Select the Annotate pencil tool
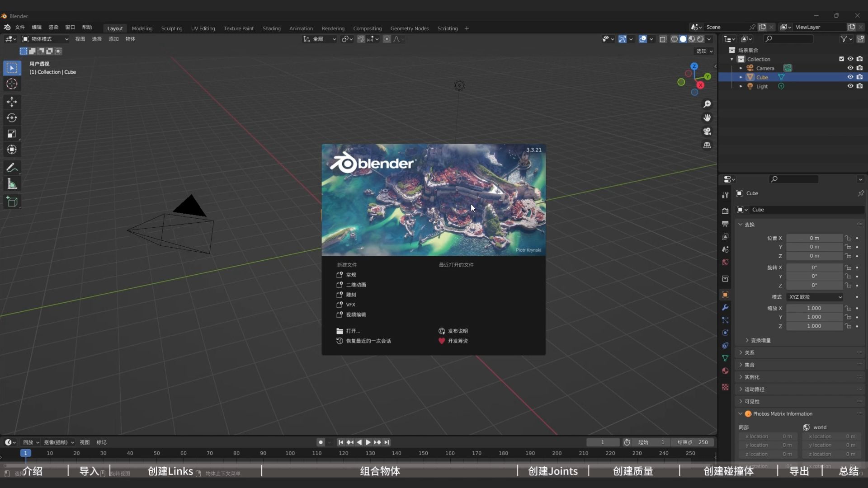868x488 pixels. click(x=12, y=168)
